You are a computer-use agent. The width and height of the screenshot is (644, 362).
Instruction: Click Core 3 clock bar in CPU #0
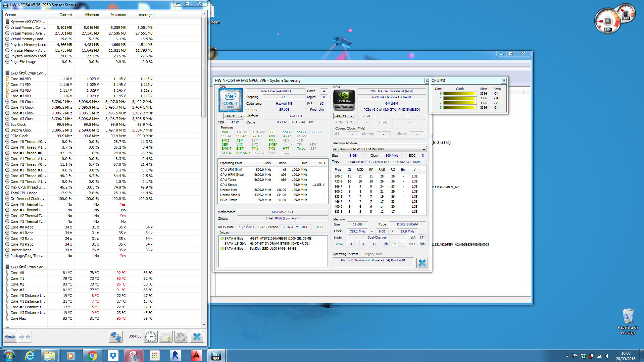(x=460, y=108)
